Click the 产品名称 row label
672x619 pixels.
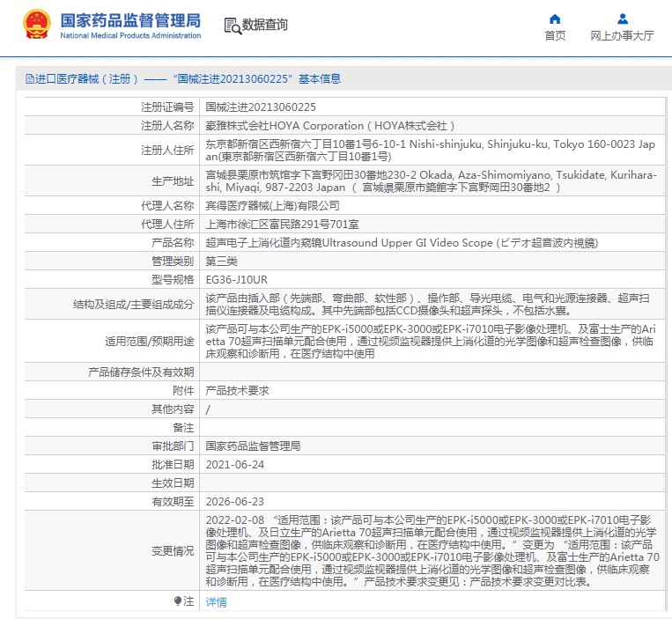pos(173,242)
